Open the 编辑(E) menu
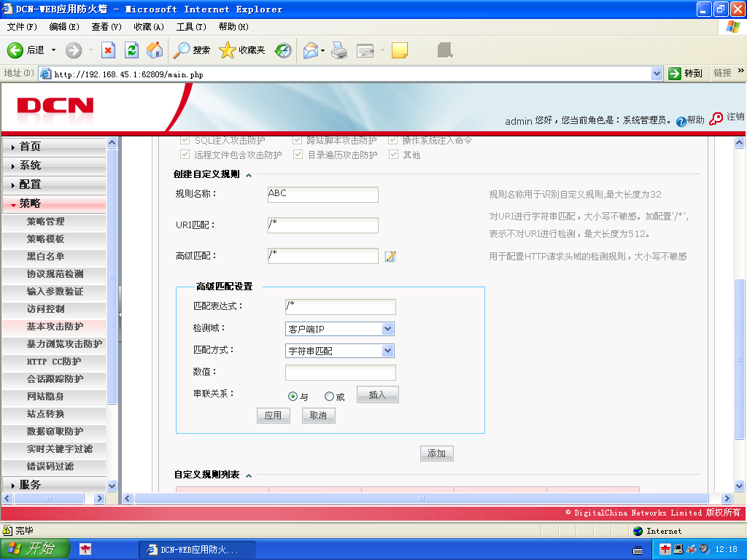 coord(64,27)
